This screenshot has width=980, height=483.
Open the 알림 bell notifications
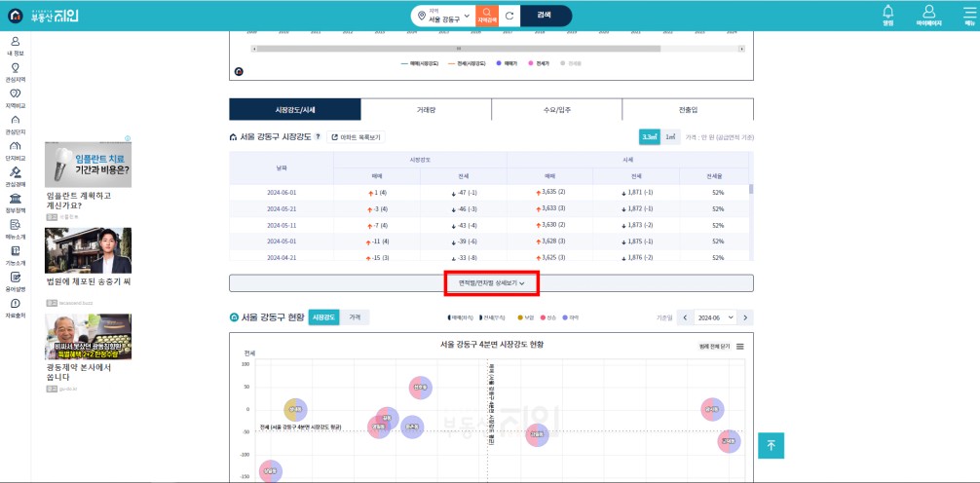coord(887,16)
